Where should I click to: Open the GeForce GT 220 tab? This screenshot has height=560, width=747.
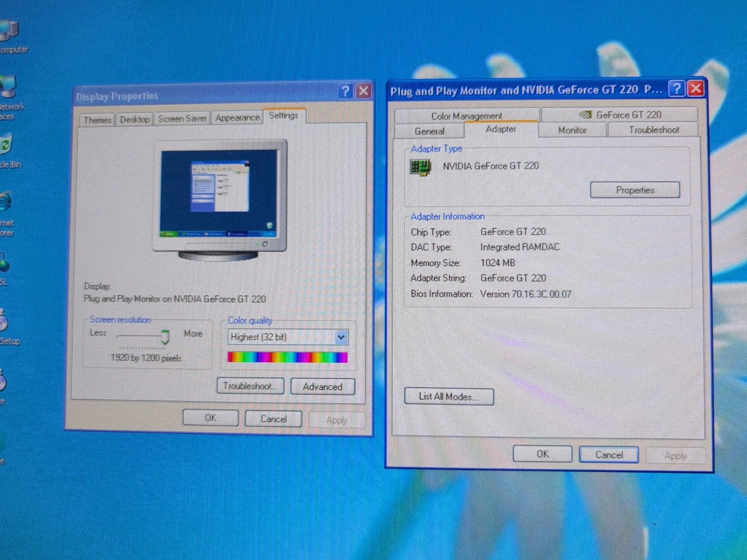pos(619,115)
